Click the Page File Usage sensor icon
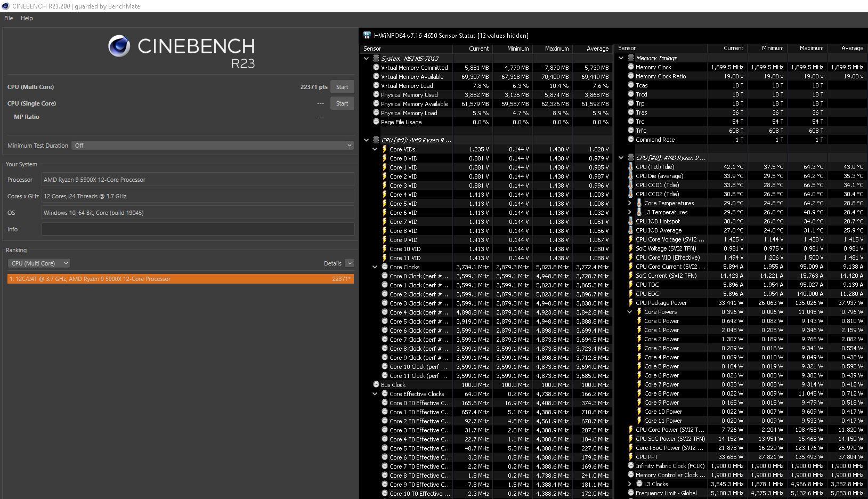The width and height of the screenshot is (868, 499). point(376,122)
